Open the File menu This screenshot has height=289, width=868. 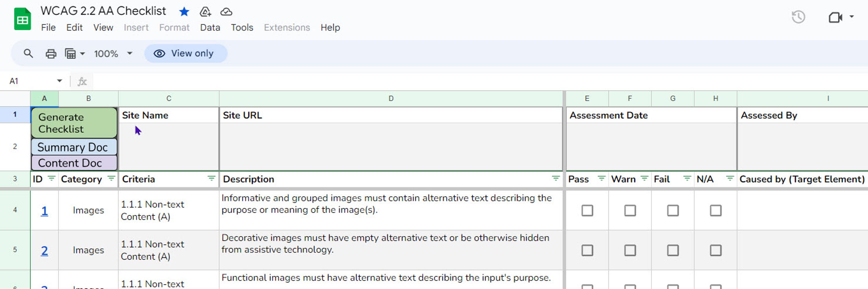pos(48,27)
